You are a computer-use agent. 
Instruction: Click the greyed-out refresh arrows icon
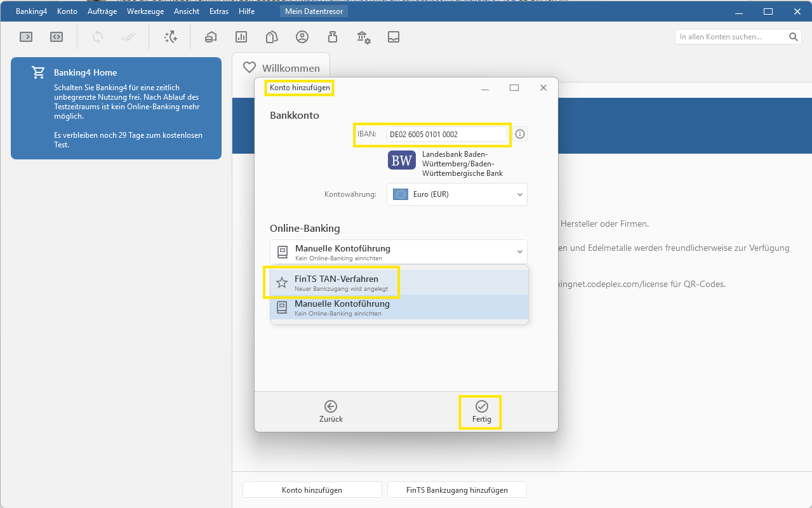tap(98, 37)
